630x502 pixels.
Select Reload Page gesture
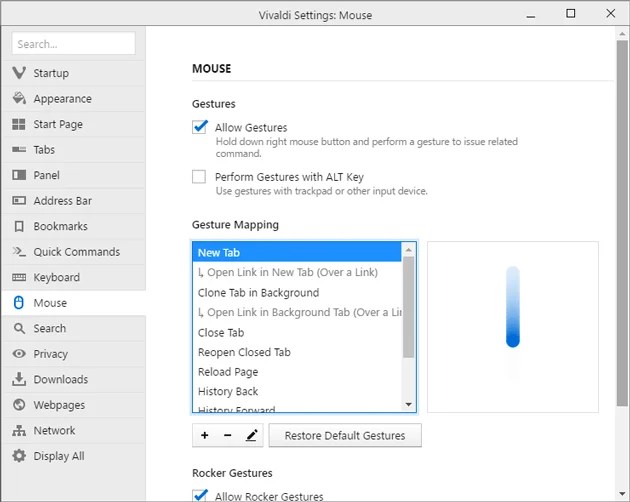(x=297, y=372)
